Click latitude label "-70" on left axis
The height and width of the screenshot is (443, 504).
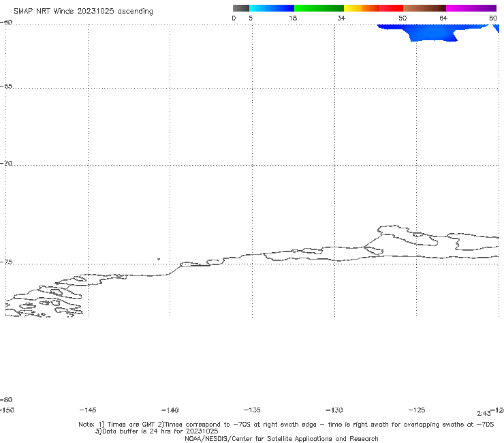[6, 164]
